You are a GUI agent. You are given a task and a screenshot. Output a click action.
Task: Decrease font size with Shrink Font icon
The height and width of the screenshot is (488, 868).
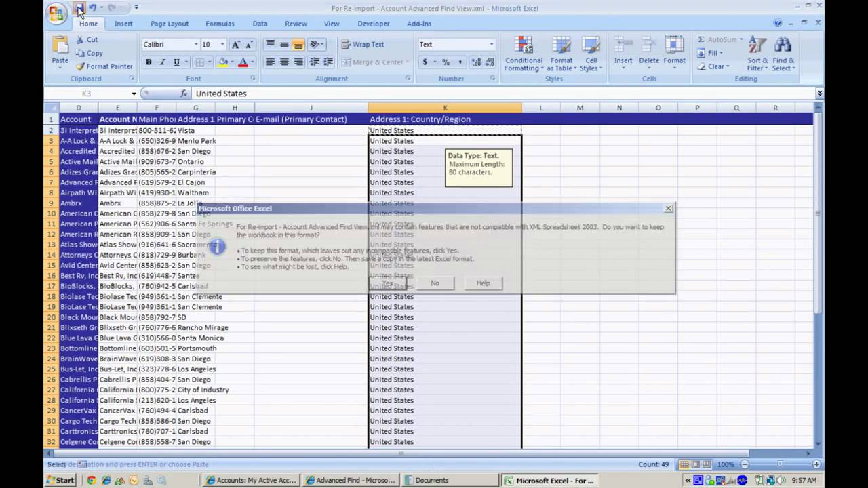[249, 45]
